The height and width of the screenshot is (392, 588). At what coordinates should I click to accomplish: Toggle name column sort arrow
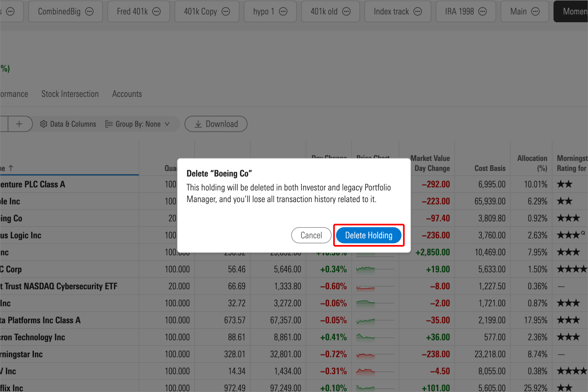tap(11, 168)
